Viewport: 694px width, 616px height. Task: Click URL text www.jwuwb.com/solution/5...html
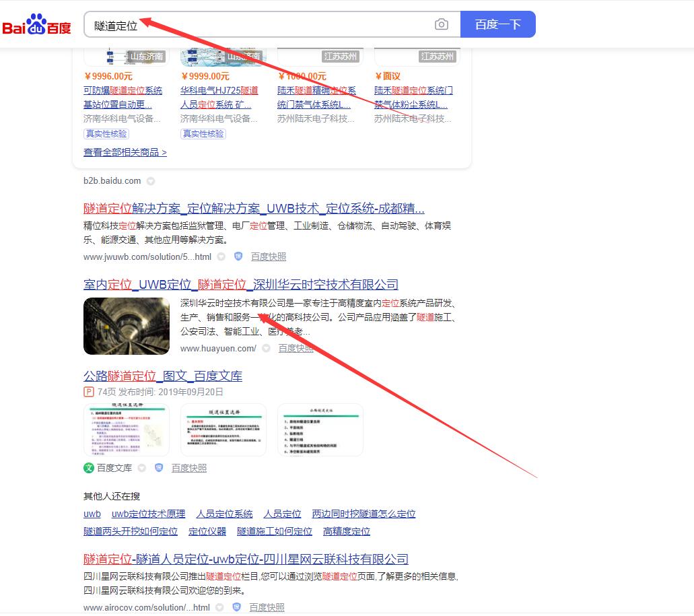[x=147, y=256]
